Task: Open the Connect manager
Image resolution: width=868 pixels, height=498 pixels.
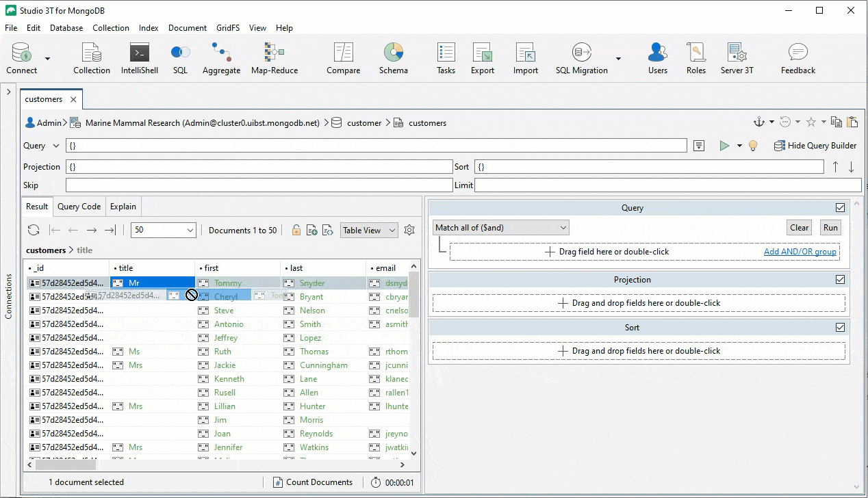Action: coord(22,58)
